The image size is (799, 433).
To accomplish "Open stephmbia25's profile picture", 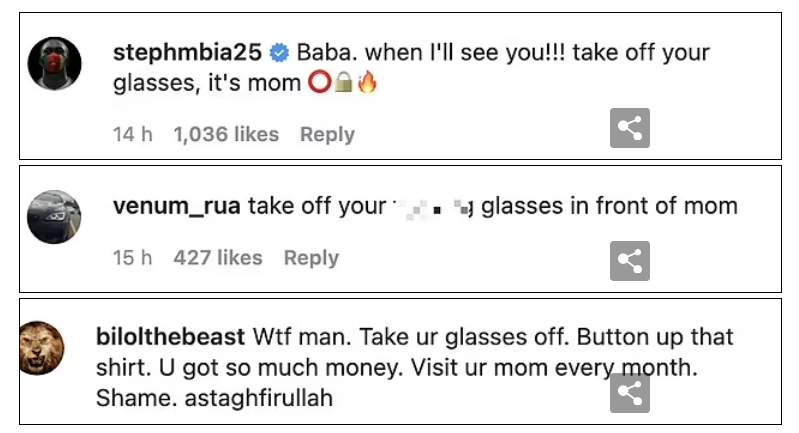I will (x=52, y=66).
